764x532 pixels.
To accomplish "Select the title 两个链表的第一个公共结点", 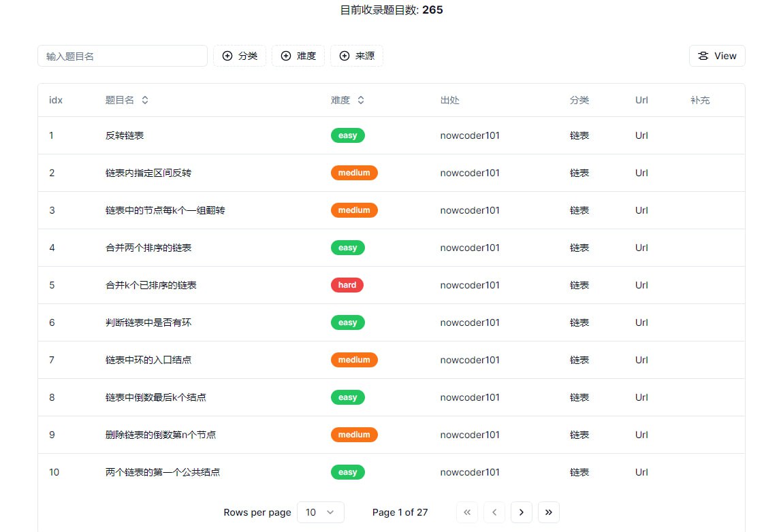I will pyautogui.click(x=163, y=472).
